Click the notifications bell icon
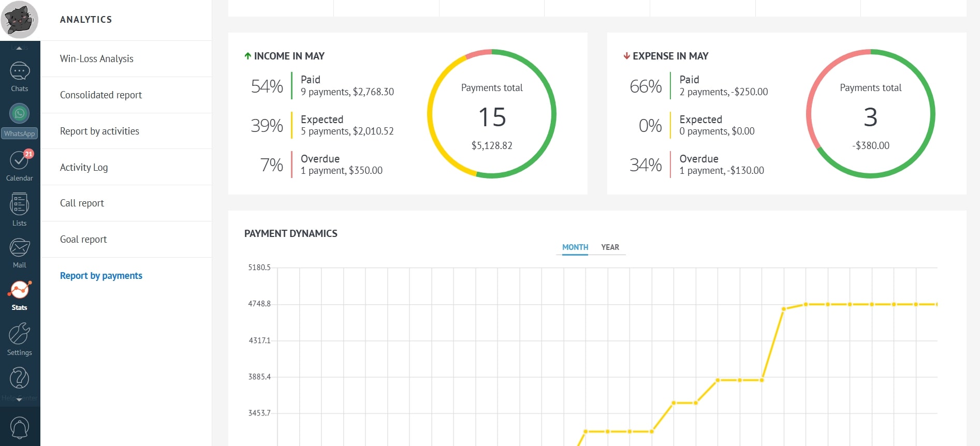The image size is (980, 446). point(20,427)
